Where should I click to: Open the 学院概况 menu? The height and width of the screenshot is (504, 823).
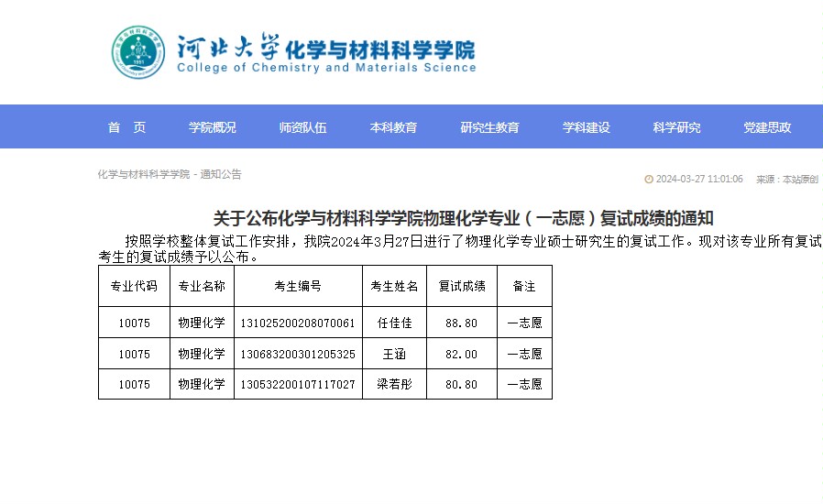click(212, 127)
